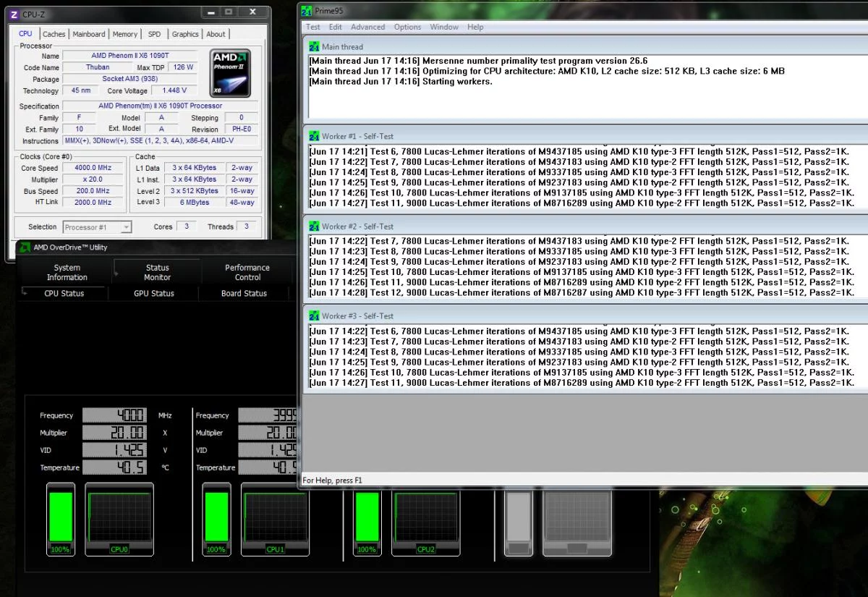Click the Main thread window icon

[314, 47]
